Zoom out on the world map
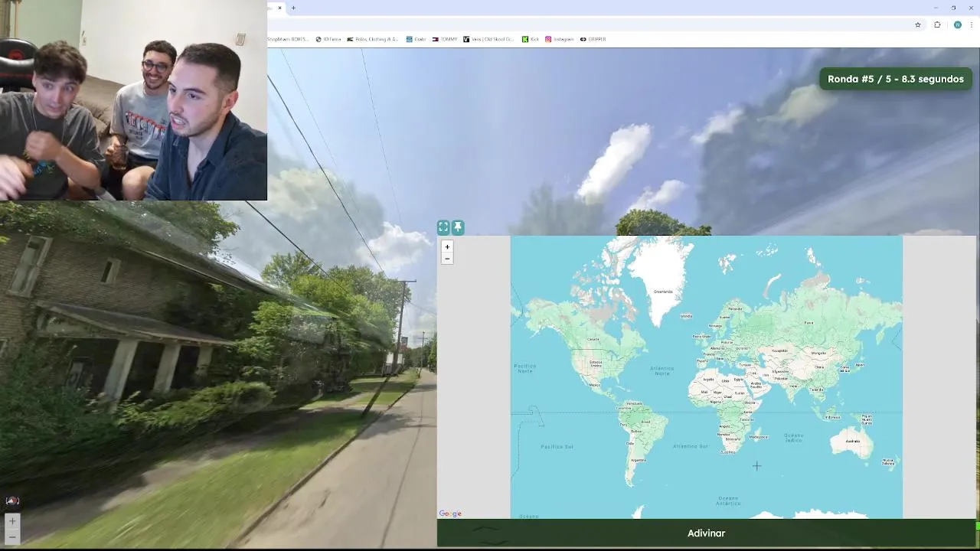The image size is (980, 551). tap(447, 259)
